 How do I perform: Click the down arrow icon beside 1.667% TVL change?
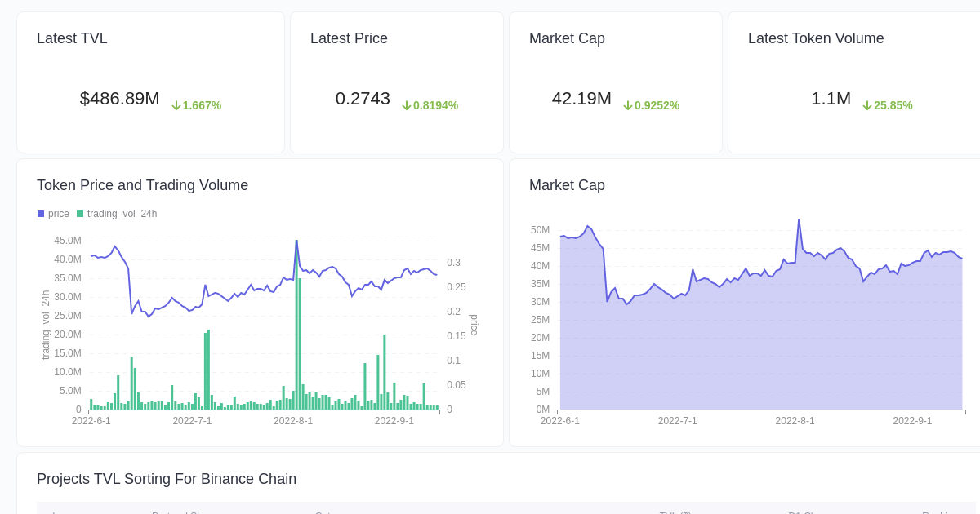(x=176, y=105)
